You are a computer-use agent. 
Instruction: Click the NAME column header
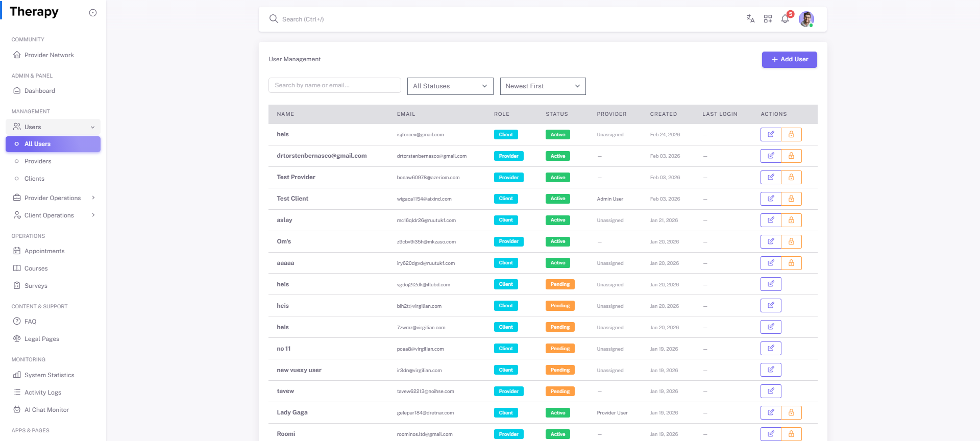click(x=285, y=114)
